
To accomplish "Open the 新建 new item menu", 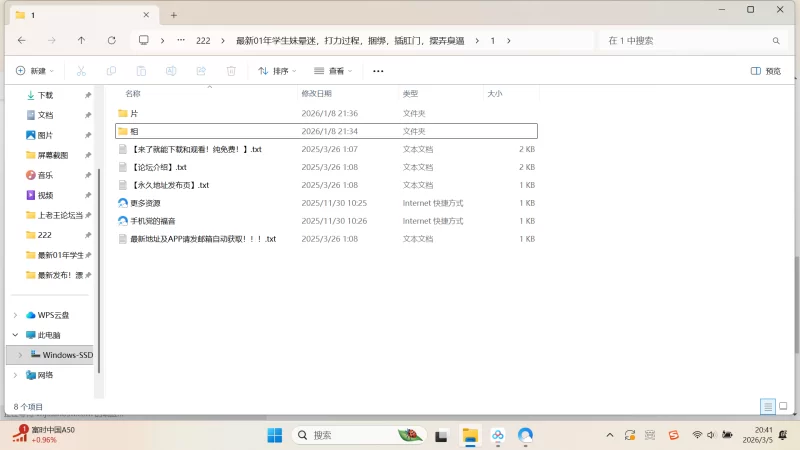I will click(x=35, y=71).
